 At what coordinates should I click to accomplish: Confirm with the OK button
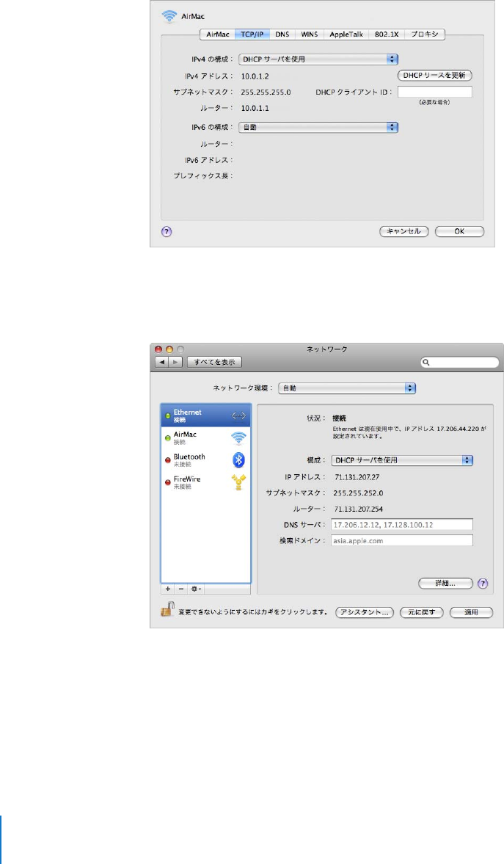coord(459,231)
